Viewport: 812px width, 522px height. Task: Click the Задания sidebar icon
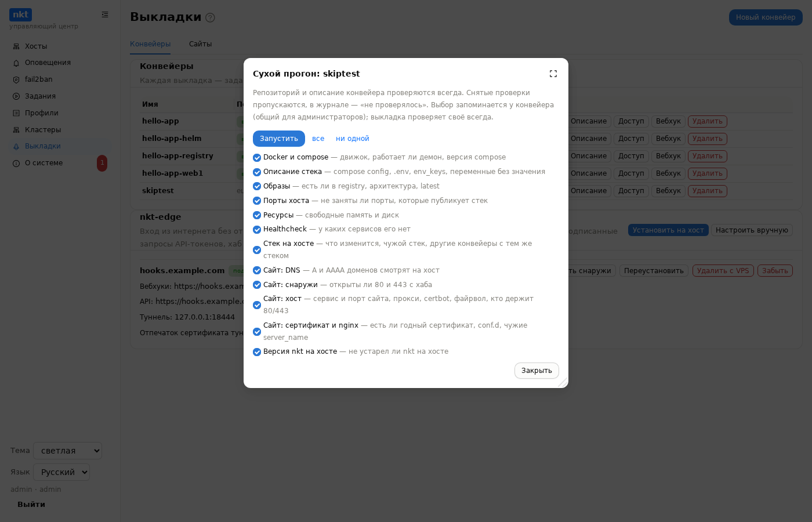16,96
